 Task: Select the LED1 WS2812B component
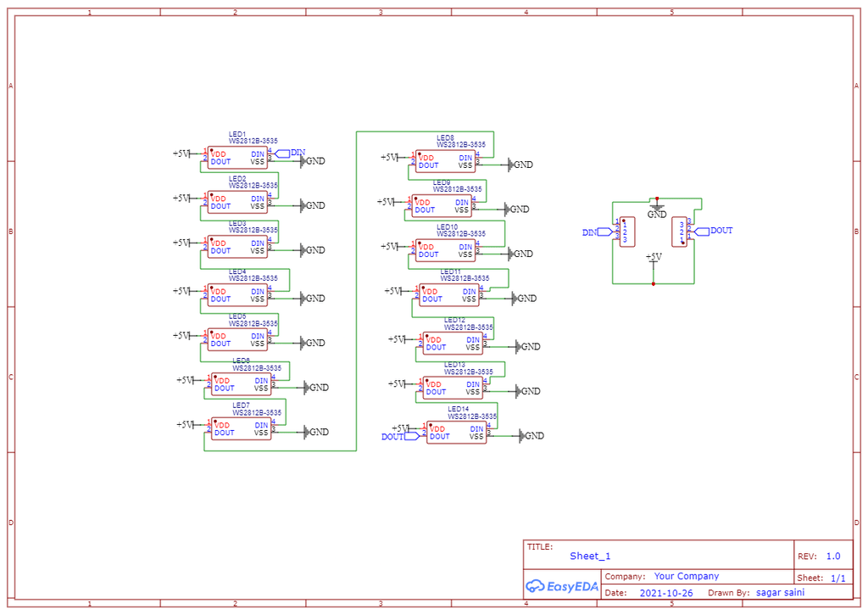point(237,158)
